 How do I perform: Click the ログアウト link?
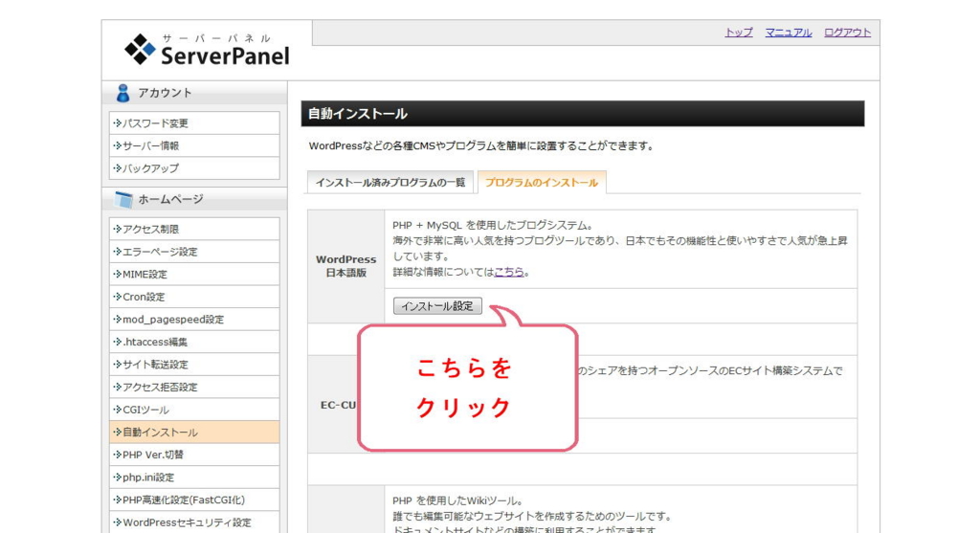tap(847, 33)
